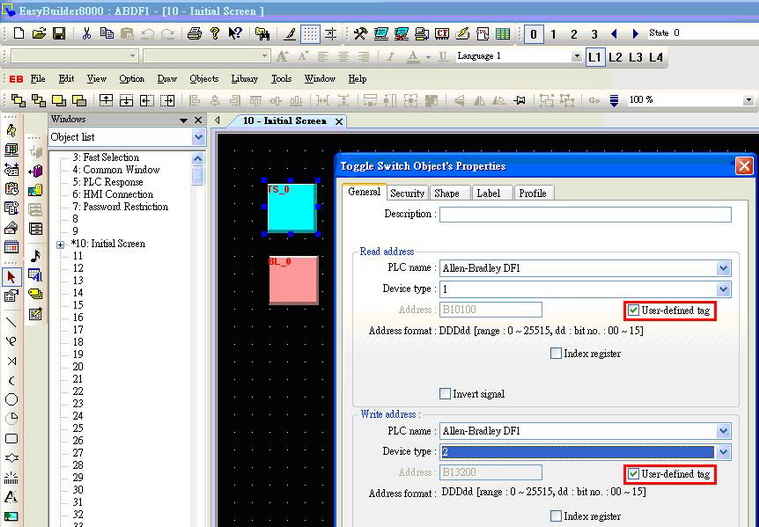Save the project with the floppy icon

click(59, 33)
